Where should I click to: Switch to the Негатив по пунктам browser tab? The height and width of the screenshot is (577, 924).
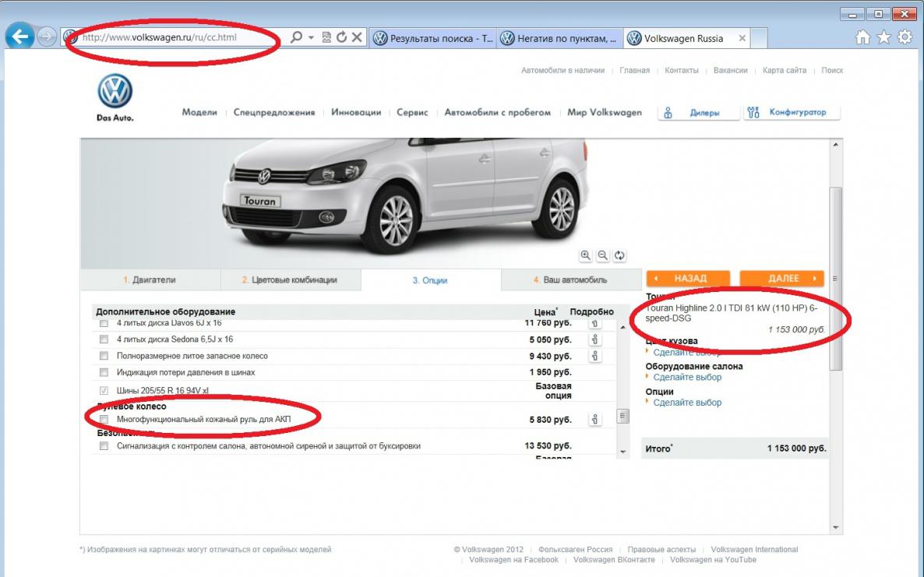click(560, 38)
